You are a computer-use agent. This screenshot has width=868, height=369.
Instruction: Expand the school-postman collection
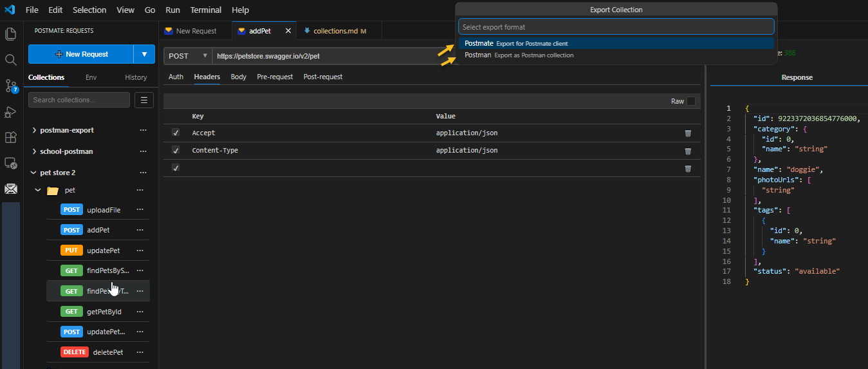pyautogui.click(x=34, y=151)
